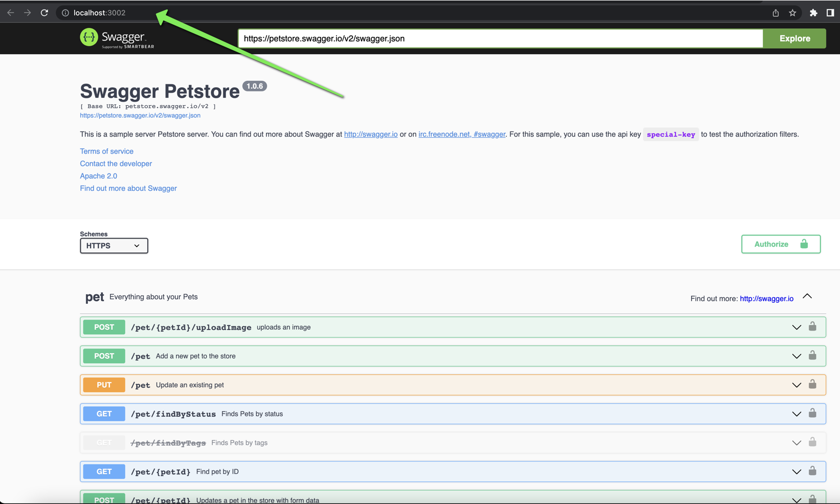Image resolution: width=840 pixels, height=504 pixels.
Task: Click the 'Finds Pets by status' summary
Action: point(252,414)
